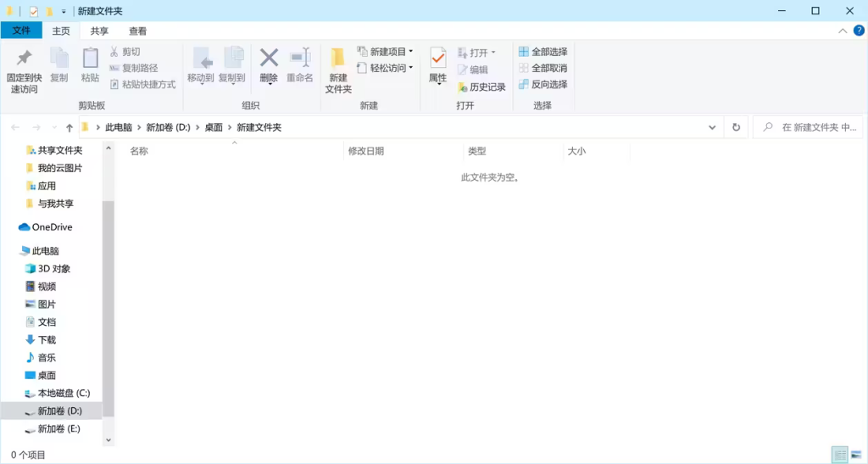Click the 删除 X icon
This screenshot has height=464, width=868.
[269, 58]
